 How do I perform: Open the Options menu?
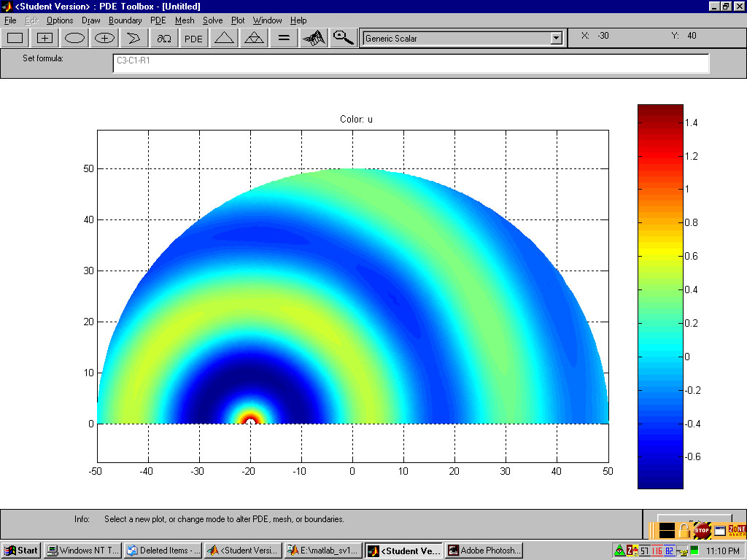pyautogui.click(x=60, y=20)
